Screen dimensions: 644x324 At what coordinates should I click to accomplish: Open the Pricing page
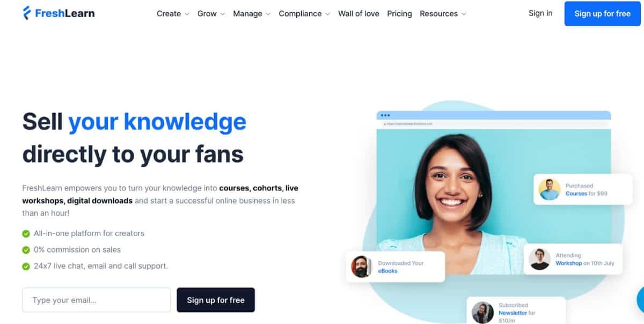(x=399, y=13)
